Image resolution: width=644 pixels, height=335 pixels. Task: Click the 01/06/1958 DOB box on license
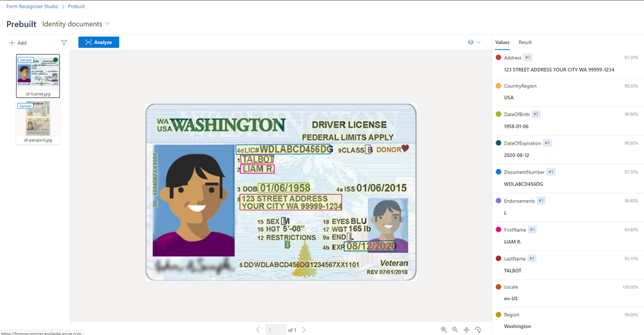pyautogui.click(x=284, y=188)
